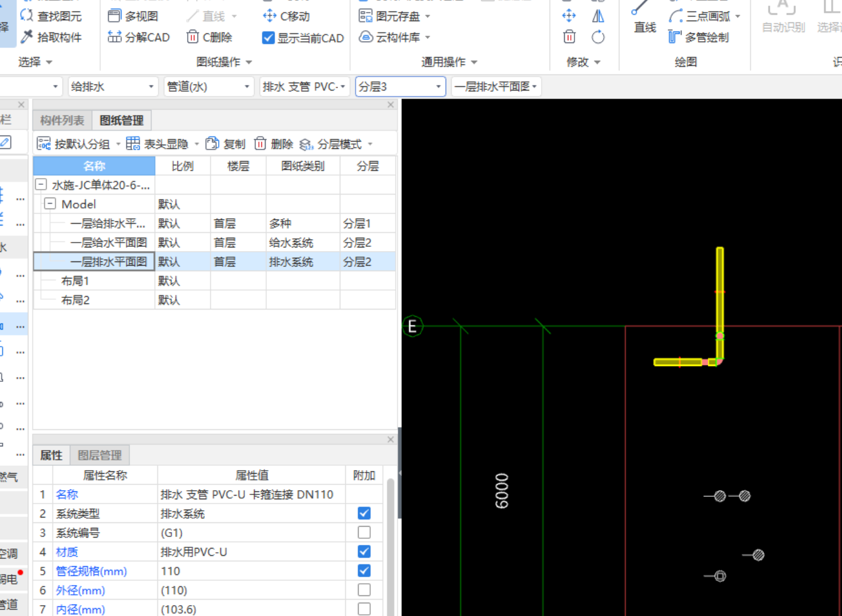Click the move icon in 修改 group
Image resolution: width=842 pixels, height=616 pixels.
[569, 16]
